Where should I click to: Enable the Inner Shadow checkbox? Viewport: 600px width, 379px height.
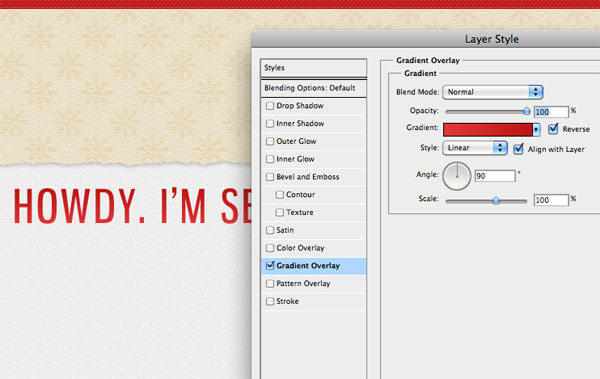click(270, 123)
